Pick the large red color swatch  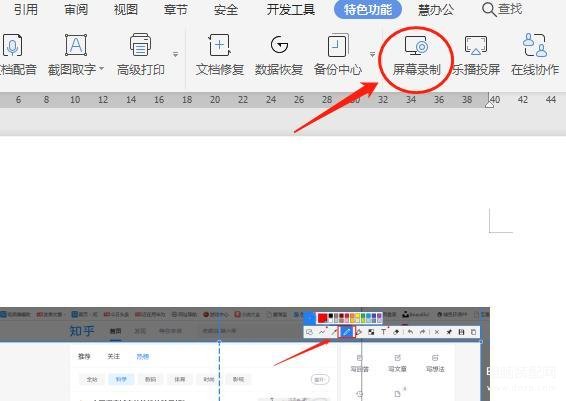(x=322, y=318)
